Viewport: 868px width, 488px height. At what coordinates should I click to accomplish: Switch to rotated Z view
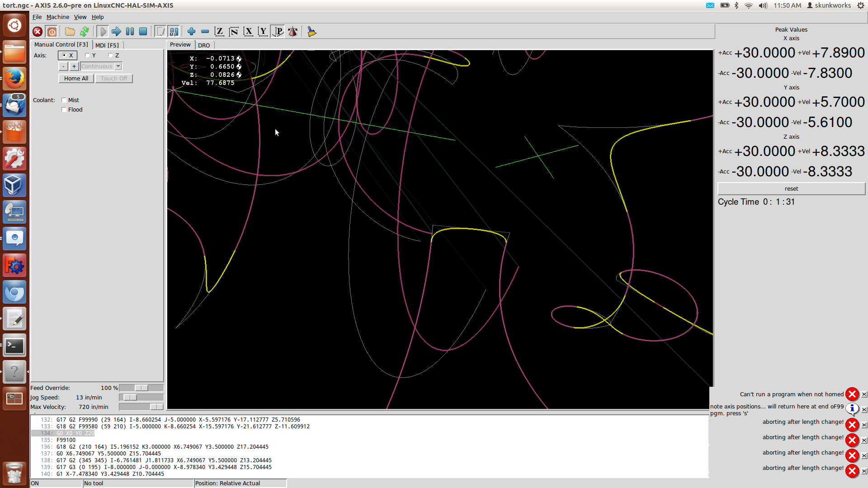[234, 32]
